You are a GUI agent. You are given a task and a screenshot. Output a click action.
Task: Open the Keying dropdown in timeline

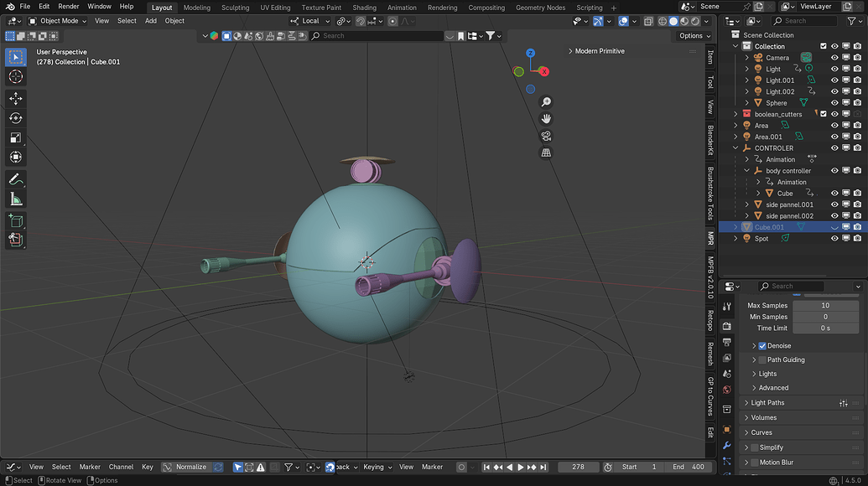tap(377, 468)
